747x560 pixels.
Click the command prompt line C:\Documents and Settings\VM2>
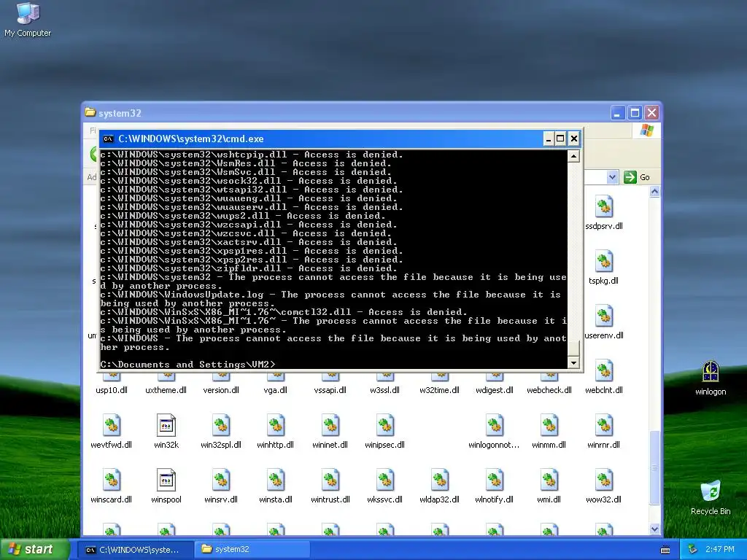point(187,365)
